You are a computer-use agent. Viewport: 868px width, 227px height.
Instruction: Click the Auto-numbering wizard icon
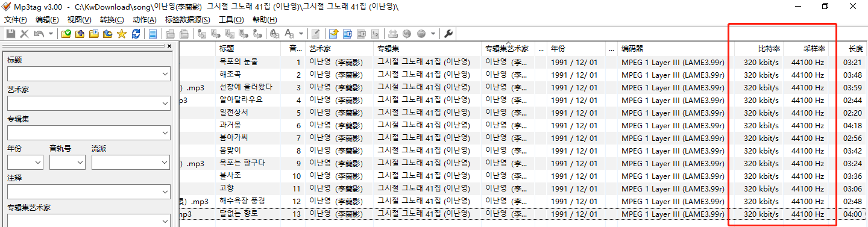375,34
